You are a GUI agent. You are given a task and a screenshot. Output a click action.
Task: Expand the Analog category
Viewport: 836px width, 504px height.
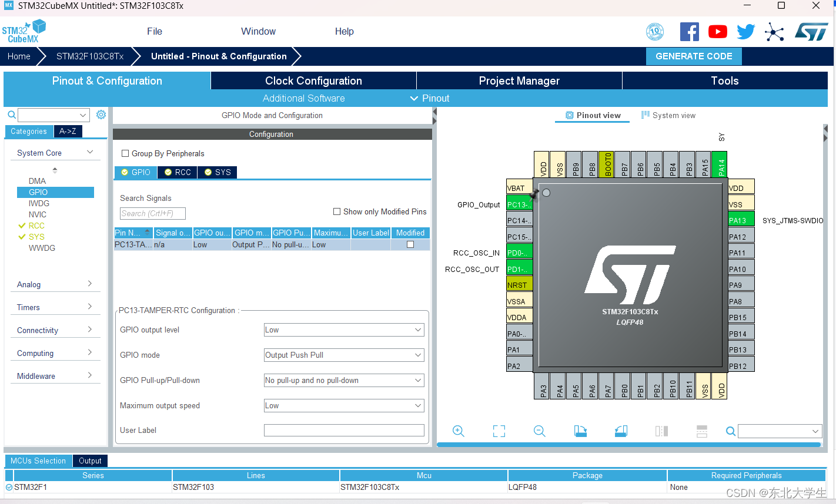point(90,284)
